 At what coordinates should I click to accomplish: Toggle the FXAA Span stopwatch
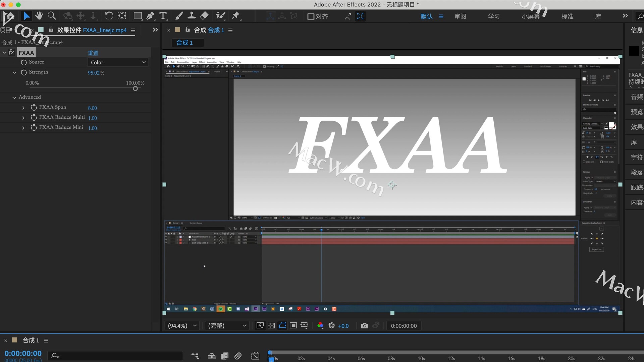pyautogui.click(x=34, y=107)
